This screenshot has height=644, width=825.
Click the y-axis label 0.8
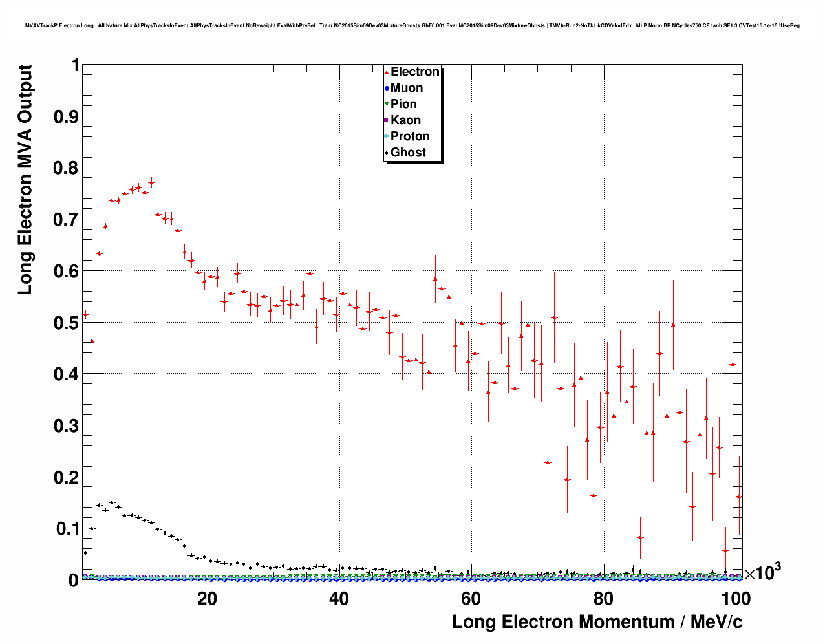point(67,168)
